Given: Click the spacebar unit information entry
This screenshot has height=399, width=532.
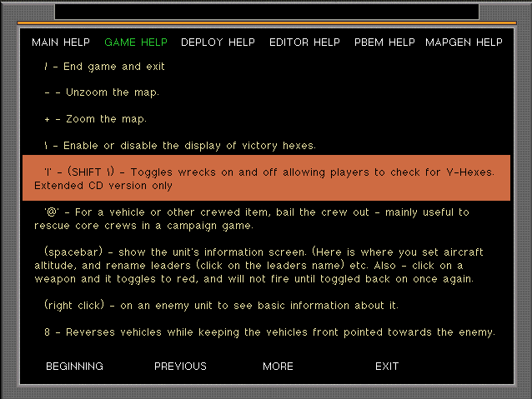Looking at the screenshot, I should coord(263,265).
